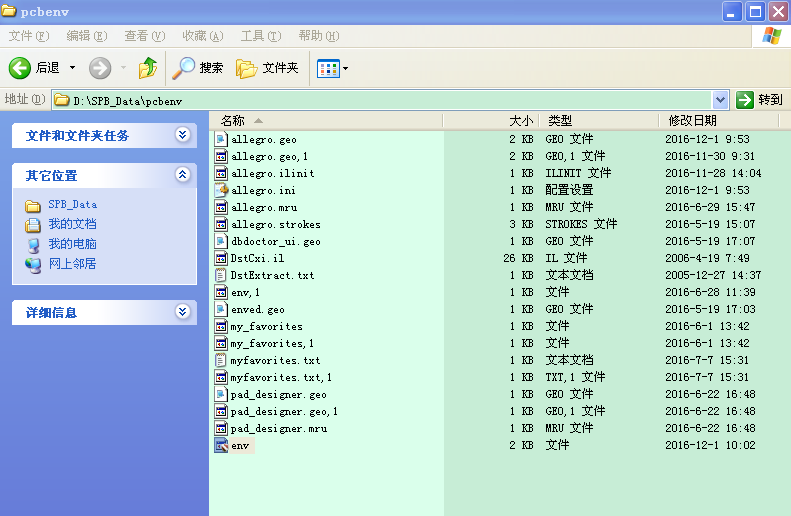Sort by the 修改日期 column header
Viewport: 791px width, 516px height.
[719, 121]
